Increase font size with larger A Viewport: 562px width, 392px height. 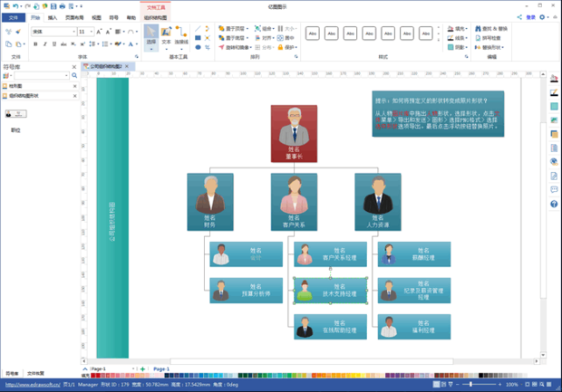pyautogui.click(x=100, y=32)
